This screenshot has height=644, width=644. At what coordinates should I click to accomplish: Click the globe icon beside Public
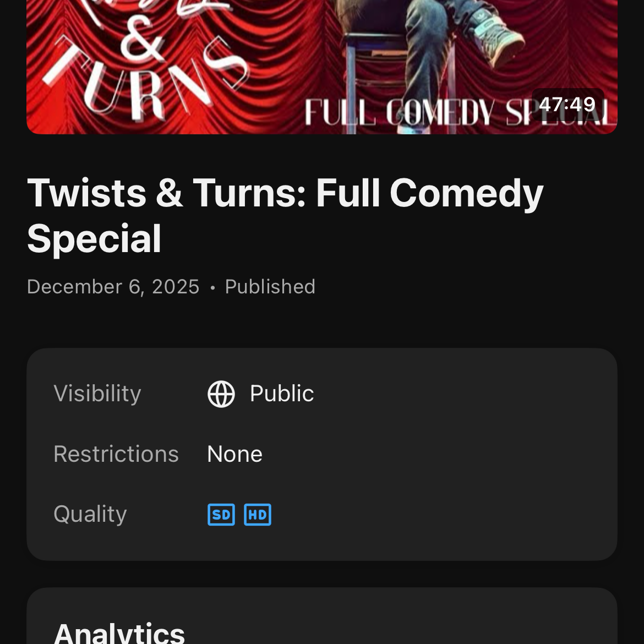221,394
